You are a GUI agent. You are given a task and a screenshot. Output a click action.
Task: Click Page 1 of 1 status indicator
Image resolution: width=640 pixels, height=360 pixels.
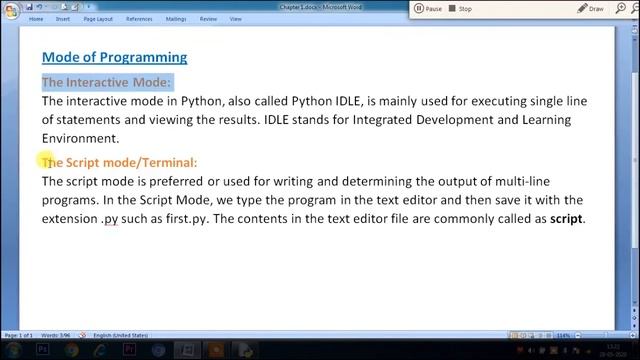point(18,335)
